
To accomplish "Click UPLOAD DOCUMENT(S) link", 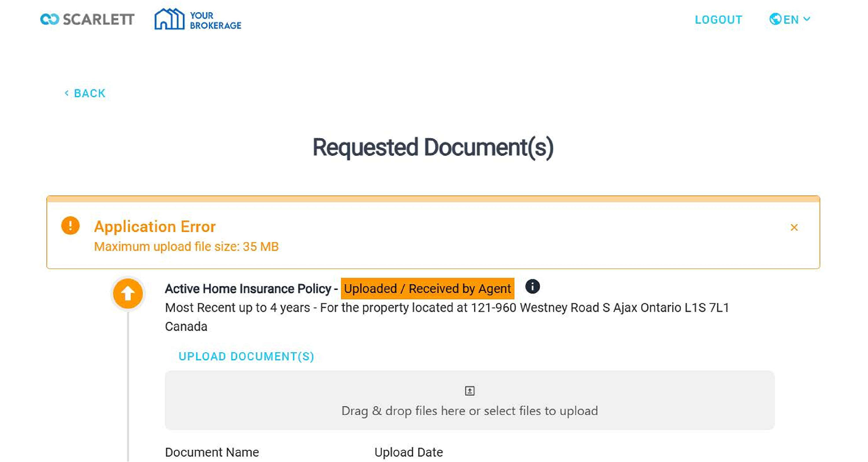I will (x=246, y=356).
